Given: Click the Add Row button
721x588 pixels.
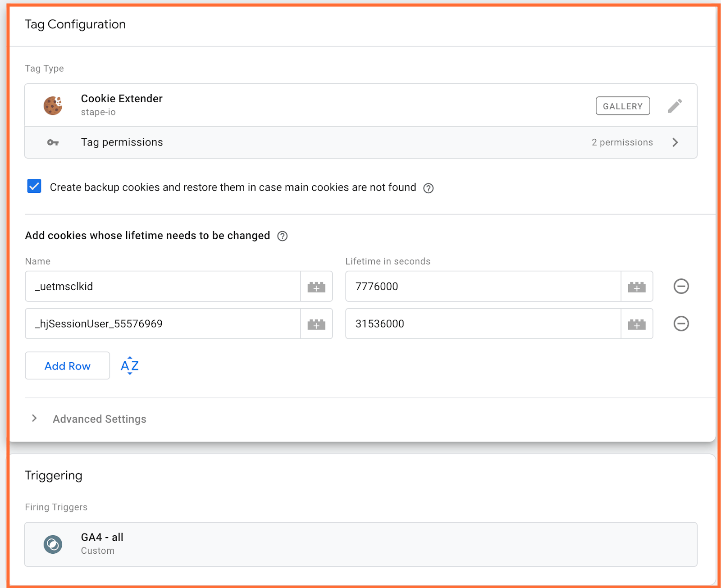Looking at the screenshot, I should coord(68,366).
